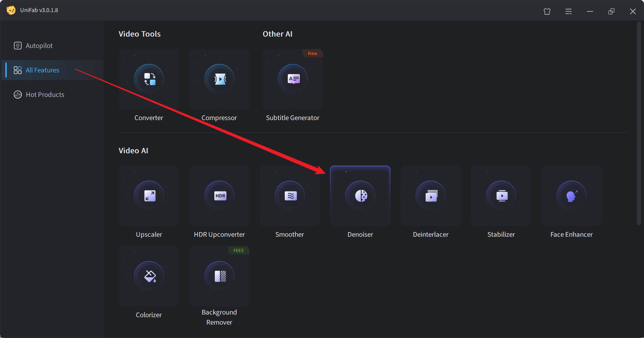The height and width of the screenshot is (338, 644).
Task: Click the Colorizer label
Action: click(149, 315)
